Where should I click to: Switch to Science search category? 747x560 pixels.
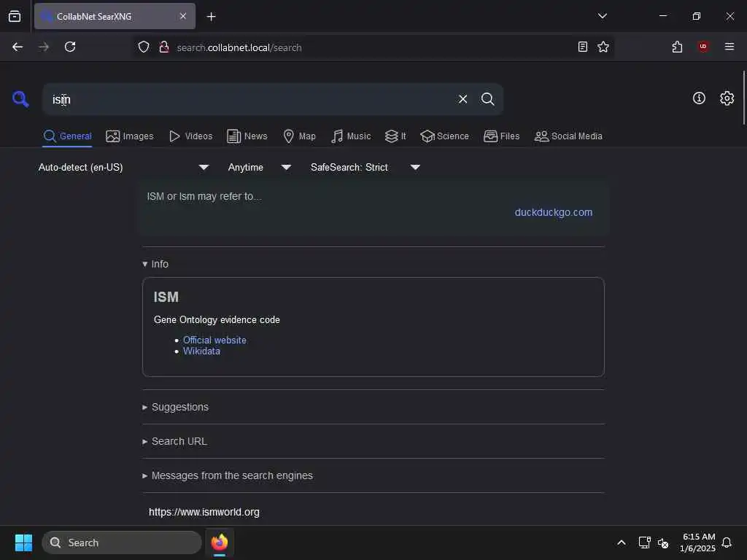click(x=444, y=136)
